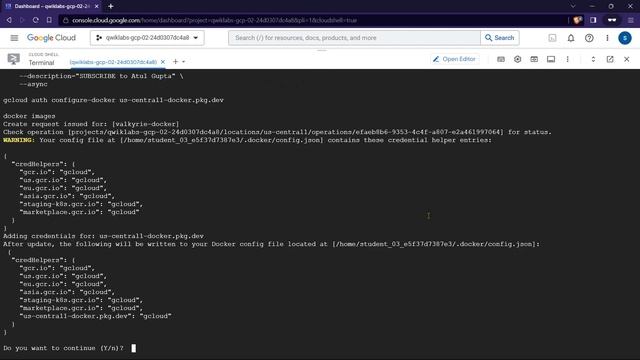Reload the browser page
Image resolution: width=640 pixels, height=360 pixels.
(36, 20)
